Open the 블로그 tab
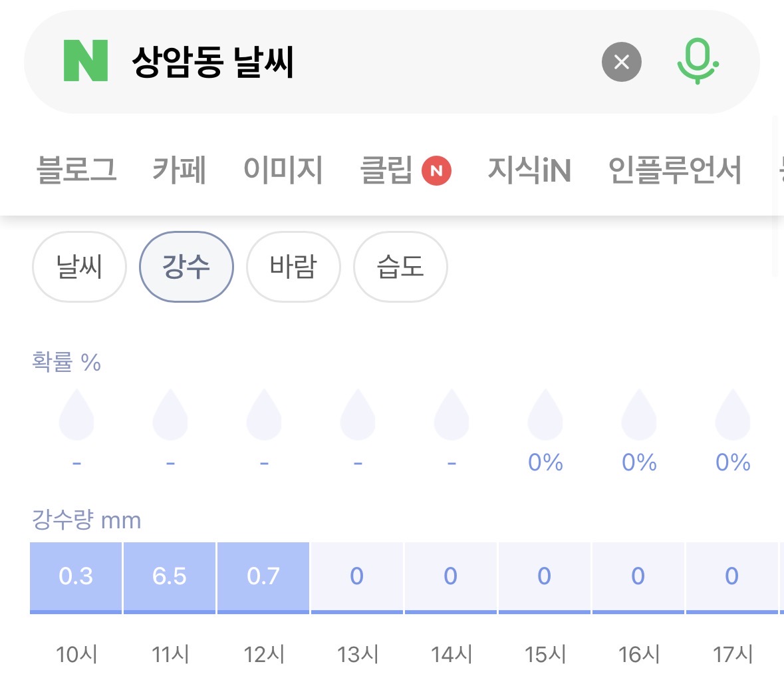This screenshot has width=784, height=700. pos(76,170)
